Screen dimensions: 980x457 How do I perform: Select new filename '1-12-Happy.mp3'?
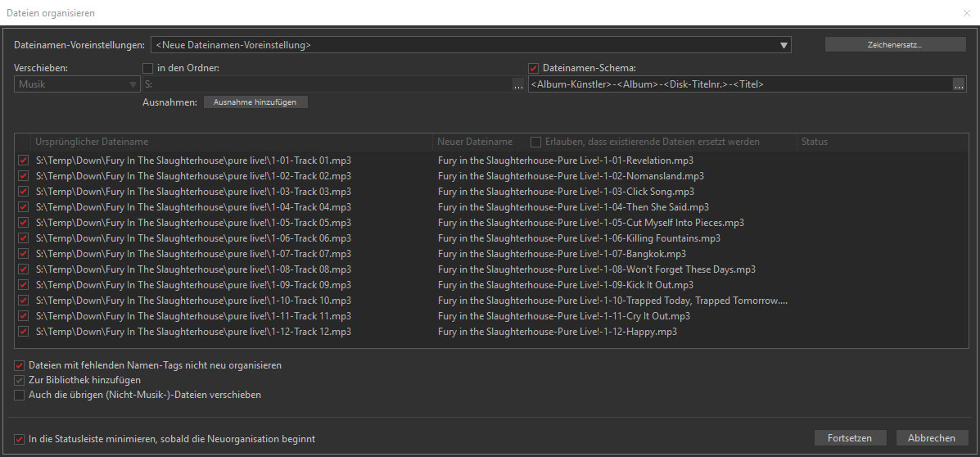coord(558,332)
